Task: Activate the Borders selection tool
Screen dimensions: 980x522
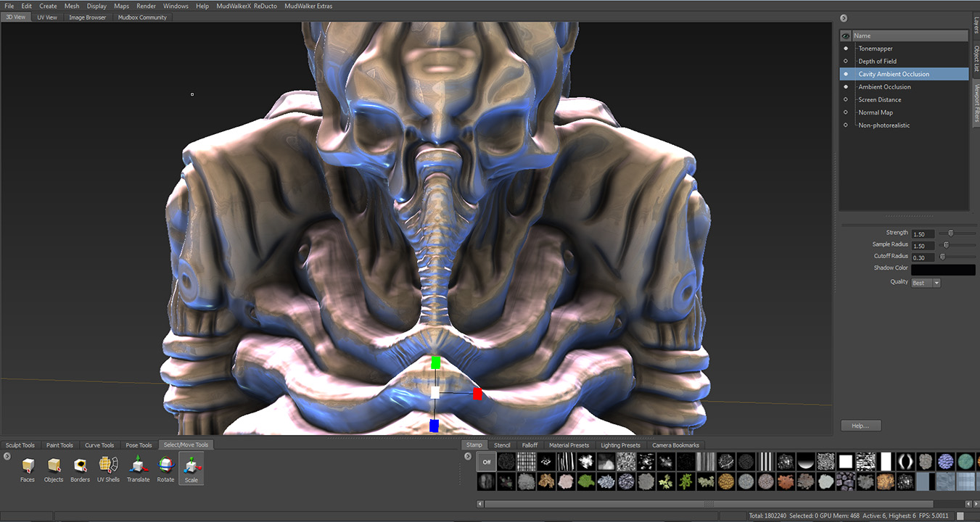Action: coord(81,466)
